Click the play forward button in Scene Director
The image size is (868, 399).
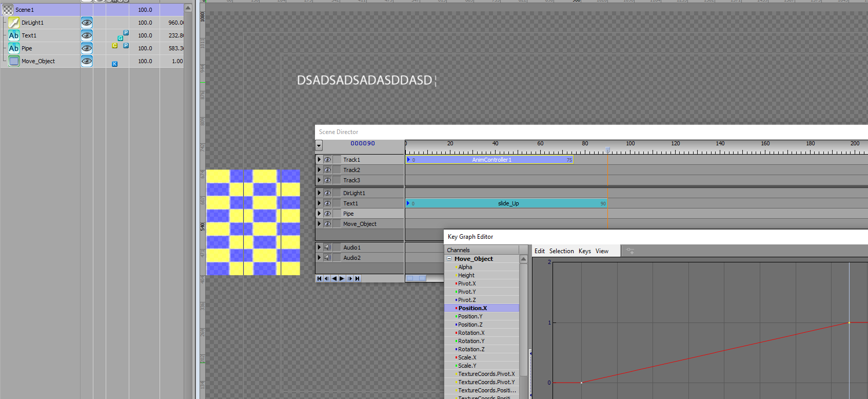(x=342, y=278)
